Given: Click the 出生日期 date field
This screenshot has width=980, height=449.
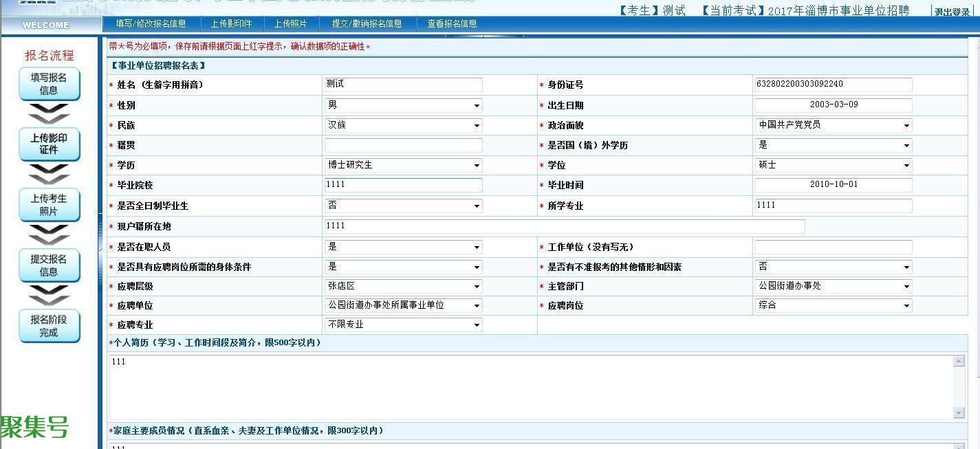Looking at the screenshot, I should point(834,105).
